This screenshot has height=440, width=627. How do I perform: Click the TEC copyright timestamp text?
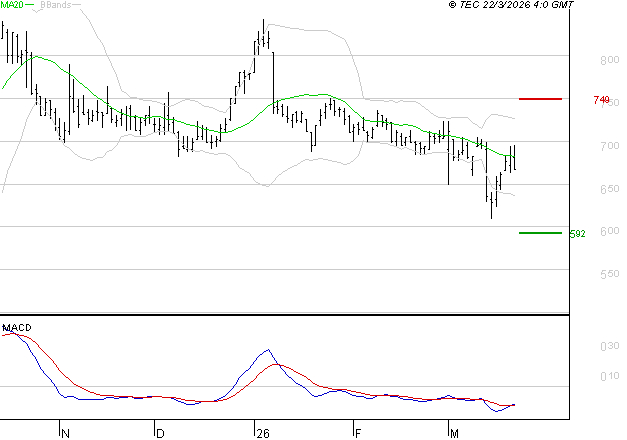click(511, 5)
